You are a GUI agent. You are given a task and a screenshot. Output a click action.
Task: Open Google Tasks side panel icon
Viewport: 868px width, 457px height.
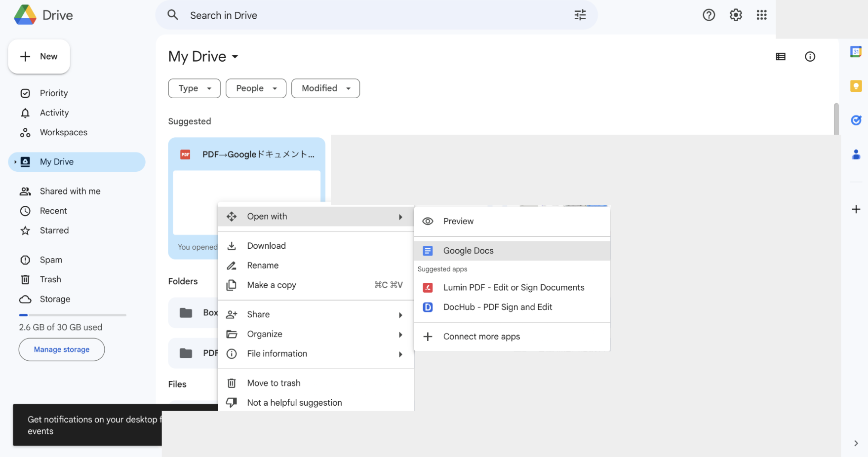pyautogui.click(x=856, y=120)
